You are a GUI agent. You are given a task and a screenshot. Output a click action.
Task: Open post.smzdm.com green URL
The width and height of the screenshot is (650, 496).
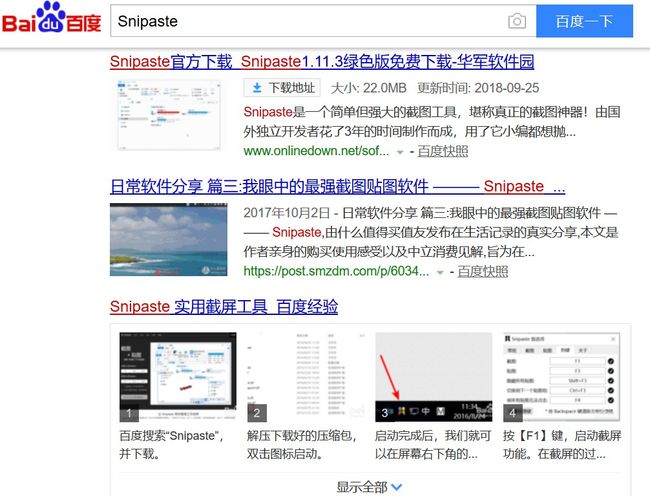(x=336, y=271)
